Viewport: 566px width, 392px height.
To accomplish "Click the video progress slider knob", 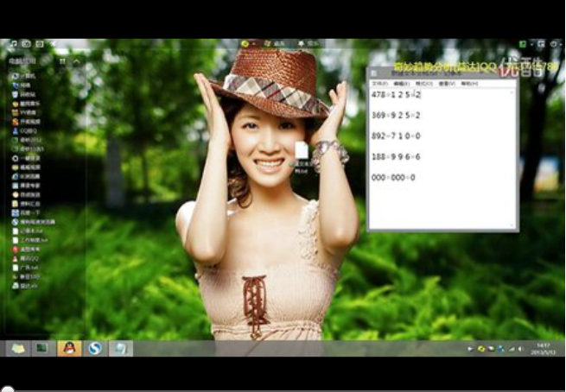I will [7, 388].
